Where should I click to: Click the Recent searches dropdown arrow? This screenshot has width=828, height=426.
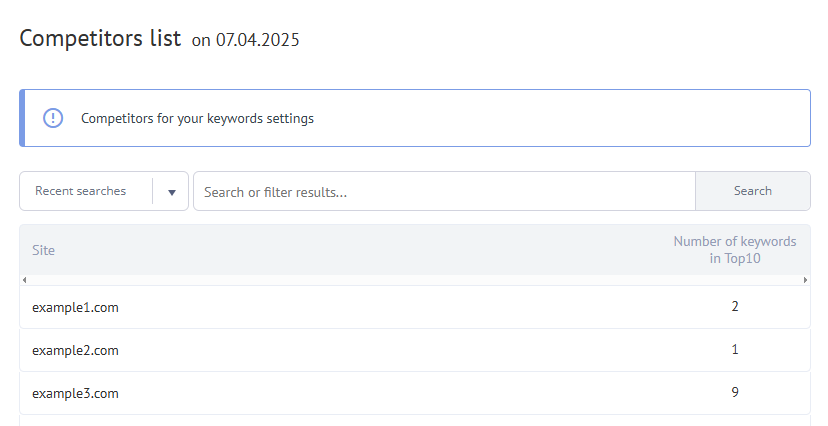pyautogui.click(x=172, y=192)
